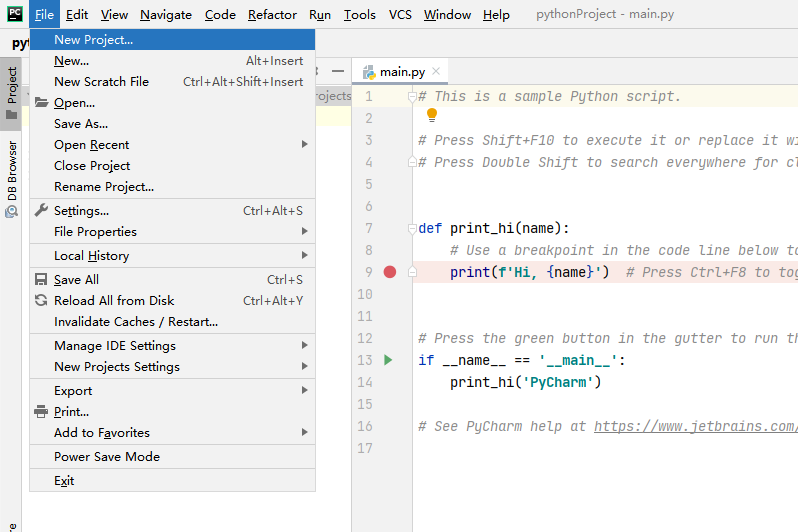
Task: Click the if __name__ == '__main__': line
Action: coord(522,360)
